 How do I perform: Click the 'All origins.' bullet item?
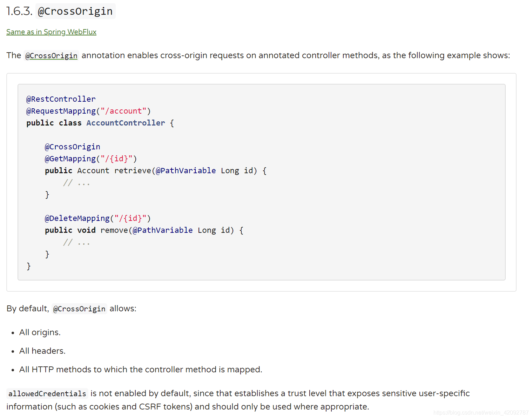tap(40, 332)
